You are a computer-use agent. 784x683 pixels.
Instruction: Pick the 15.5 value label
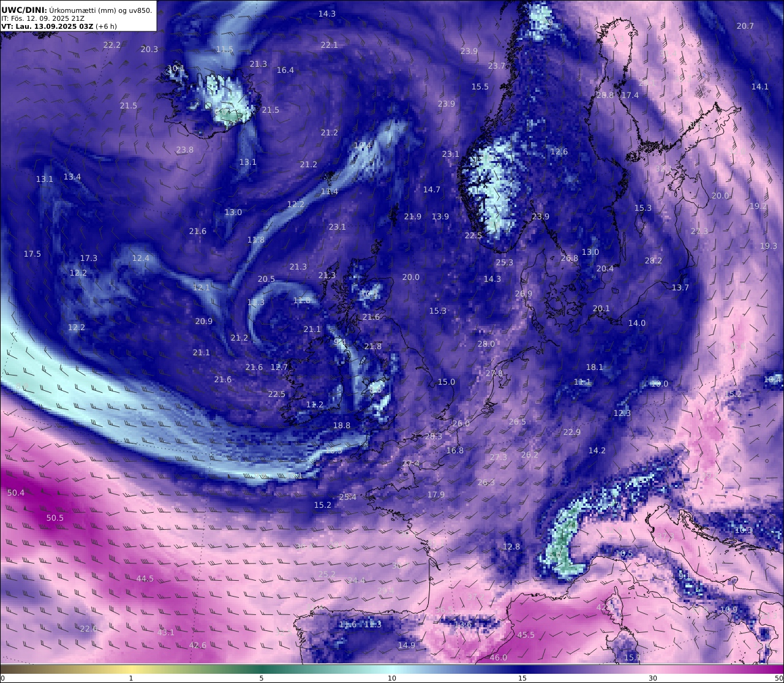(x=480, y=86)
